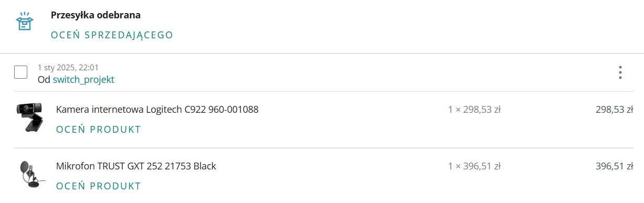Click the TRUST GXT 252 microphone thumbnail
Screen dimensions: 644x203
click(30, 175)
